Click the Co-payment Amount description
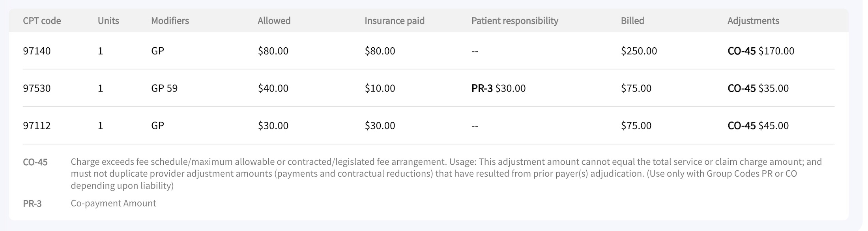This screenshot has height=231, width=868. [113, 203]
